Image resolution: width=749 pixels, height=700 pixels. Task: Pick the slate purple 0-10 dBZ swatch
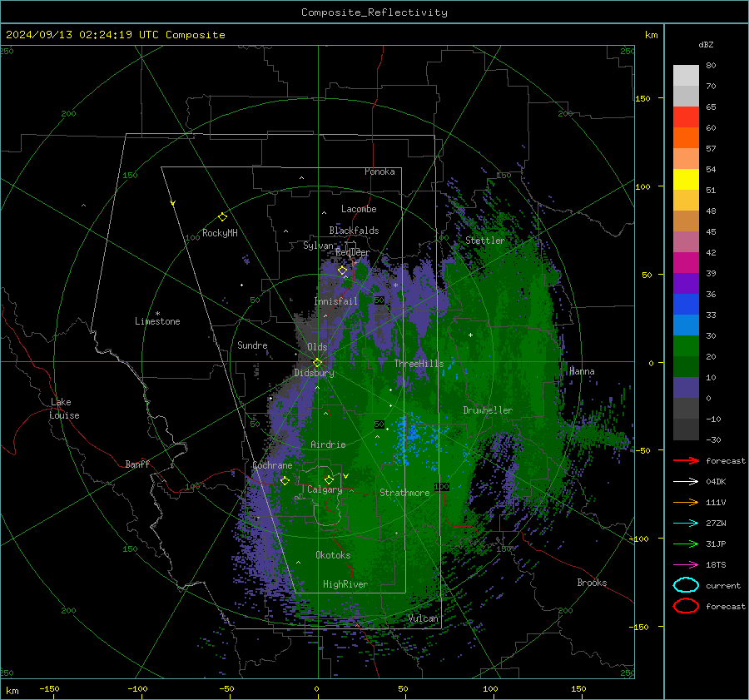[x=686, y=388]
